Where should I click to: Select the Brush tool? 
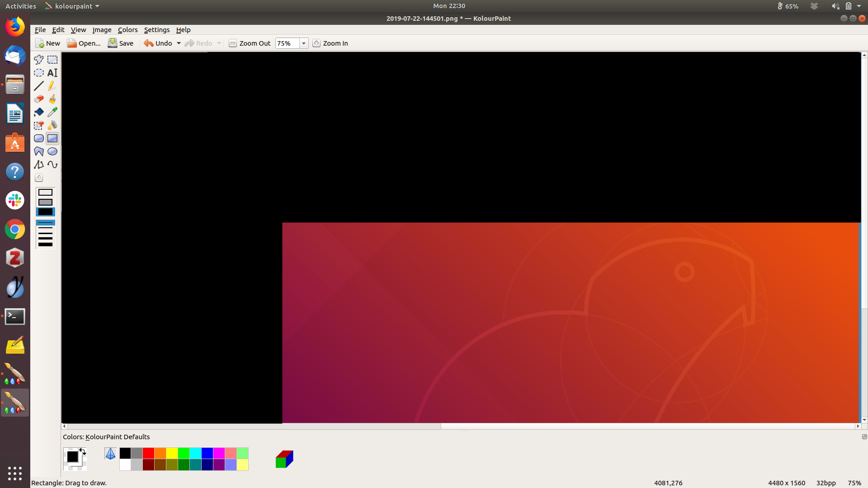tap(52, 99)
